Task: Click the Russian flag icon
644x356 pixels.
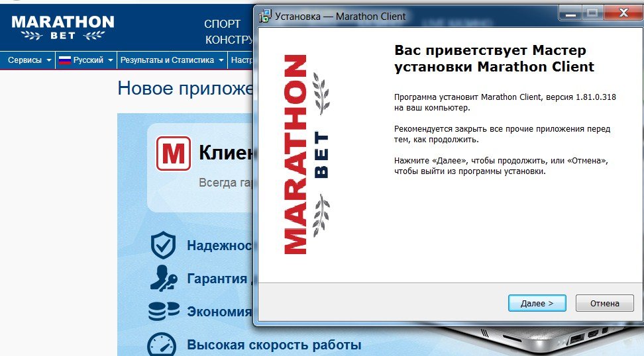Action: 65,60
